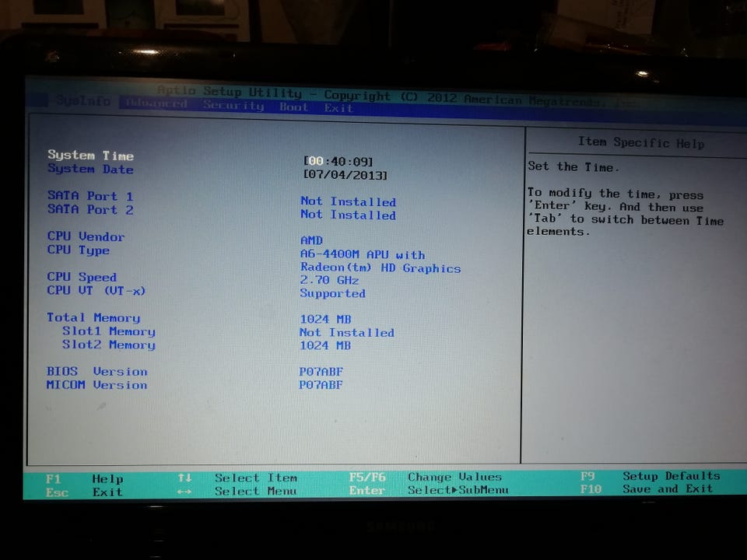
Task: Select the BIOS Version label
Action: click(x=96, y=372)
